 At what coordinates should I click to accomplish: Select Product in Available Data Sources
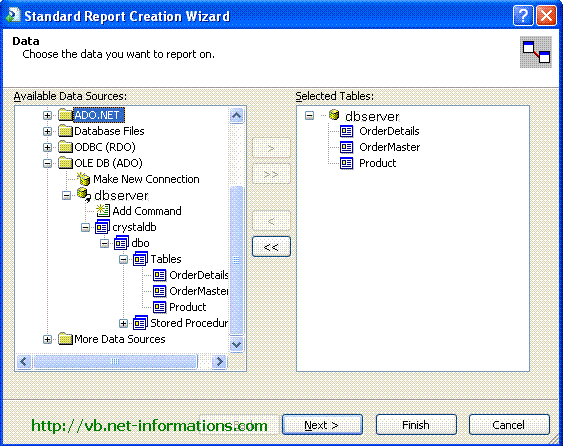187,307
